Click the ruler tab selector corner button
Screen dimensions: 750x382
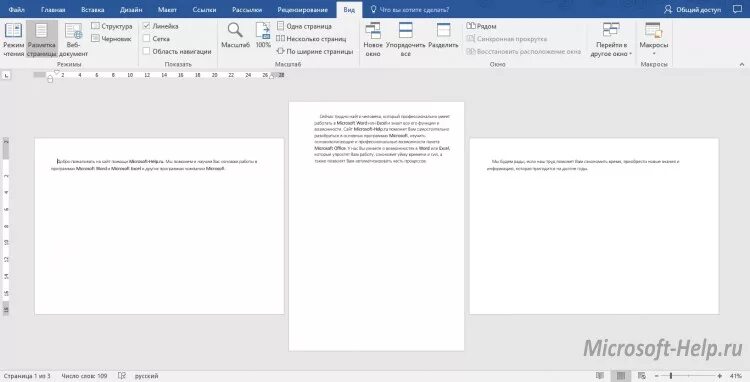(x=5, y=75)
